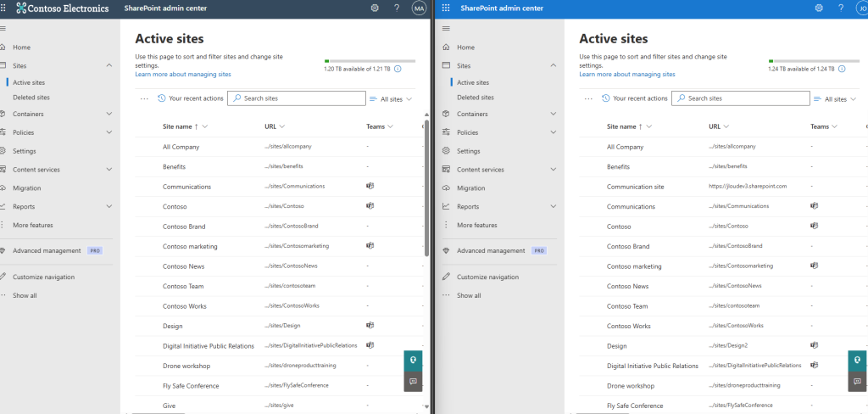Open more options ellipsis in left window toolbar

click(144, 98)
